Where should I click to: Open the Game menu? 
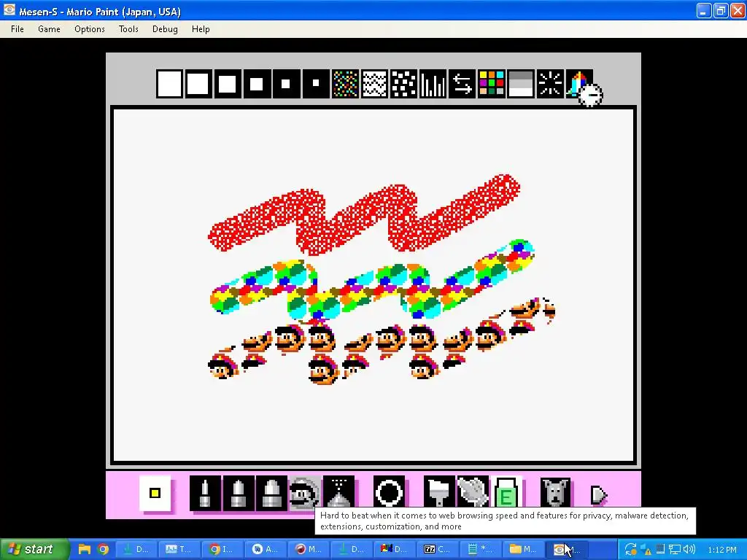(x=49, y=29)
